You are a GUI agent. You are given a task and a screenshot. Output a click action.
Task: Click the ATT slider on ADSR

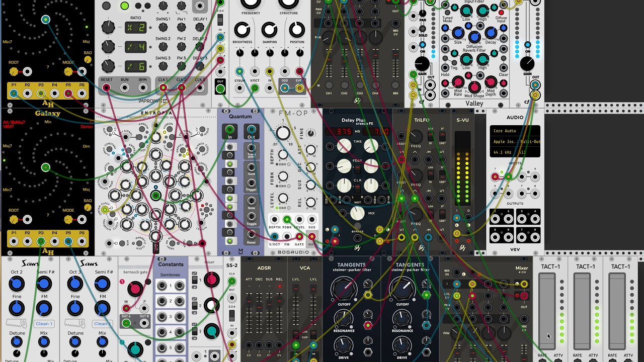[x=249, y=312]
